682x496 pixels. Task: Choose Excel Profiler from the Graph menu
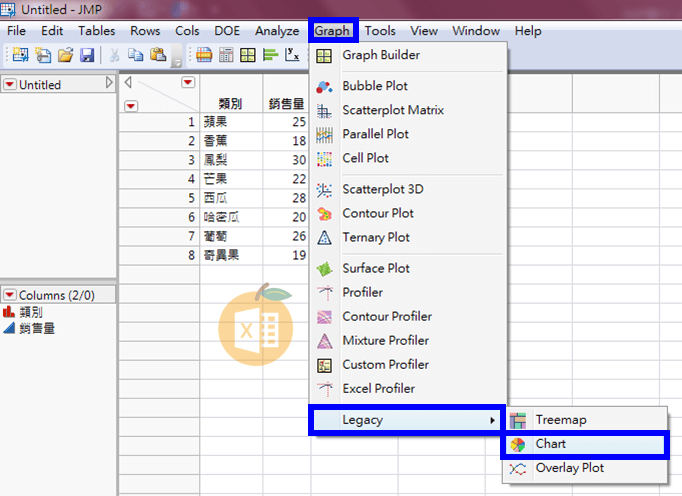[409, 389]
